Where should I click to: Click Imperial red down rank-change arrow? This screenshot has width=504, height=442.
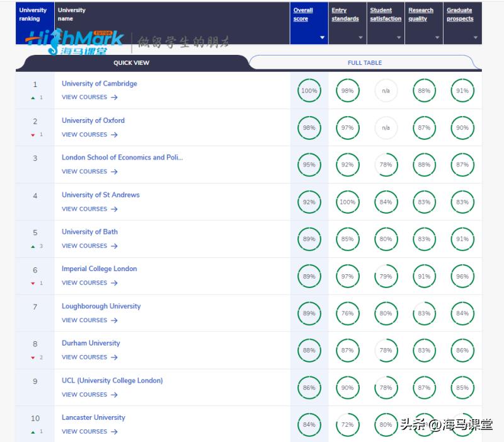[33, 283]
